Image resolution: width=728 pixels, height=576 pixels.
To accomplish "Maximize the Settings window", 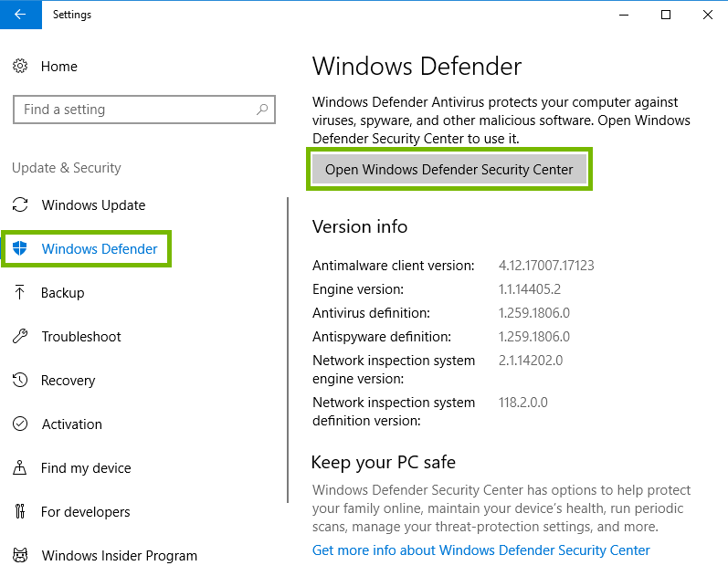I will [x=665, y=15].
